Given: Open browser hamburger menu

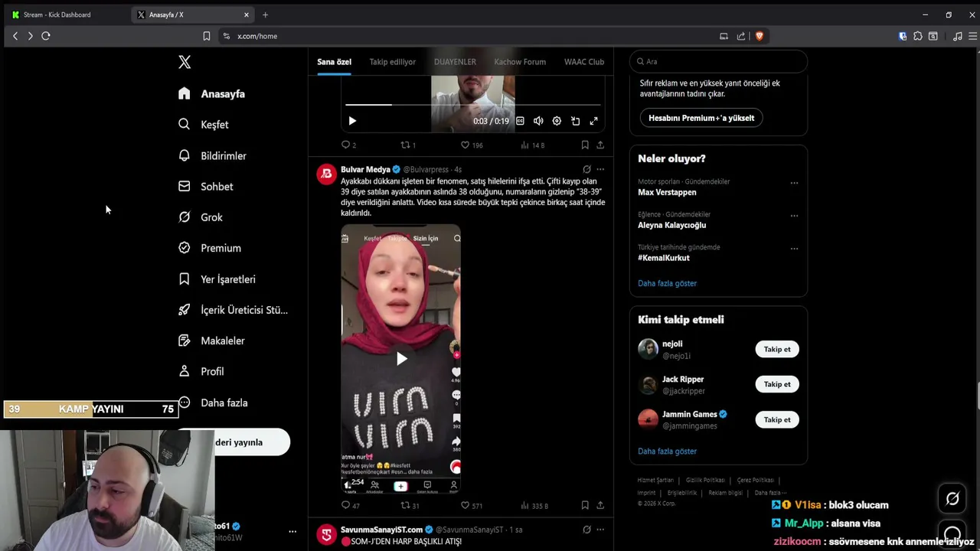Looking at the screenshot, I should pyautogui.click(x=972, y=36).
